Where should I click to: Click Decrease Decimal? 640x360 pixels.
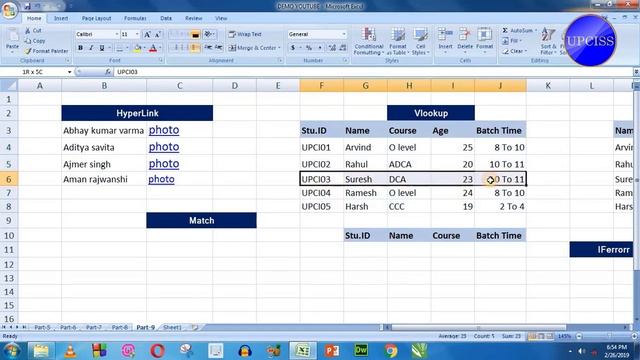click(343, 48)
